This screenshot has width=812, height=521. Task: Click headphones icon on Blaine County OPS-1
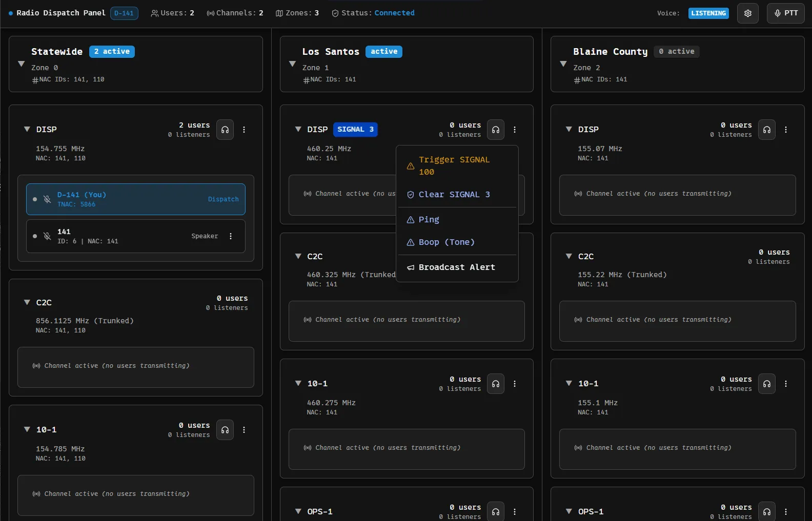[x=766, y=511]
